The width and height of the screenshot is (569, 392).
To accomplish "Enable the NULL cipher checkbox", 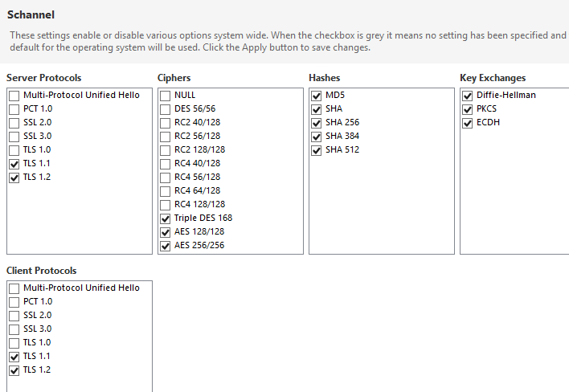I will pyautogui.click(x=166, y=96).
